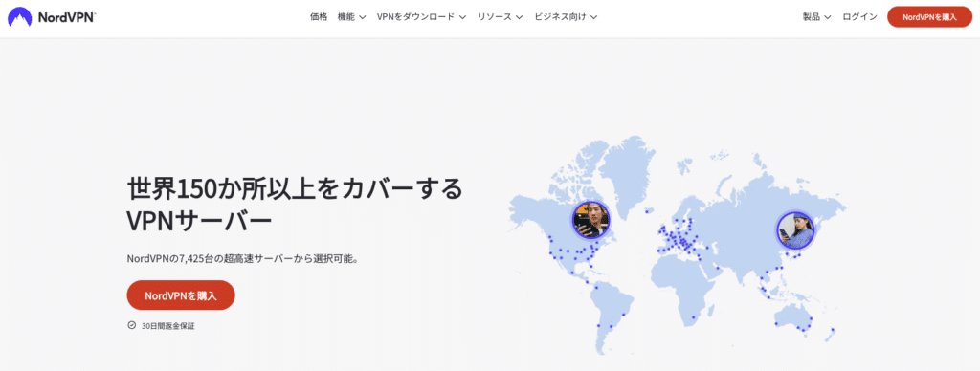Image resolution: width=980 pixels, height=371 pixels.
Task: Expand the 機能 features menu
Action: click(351, 17)
